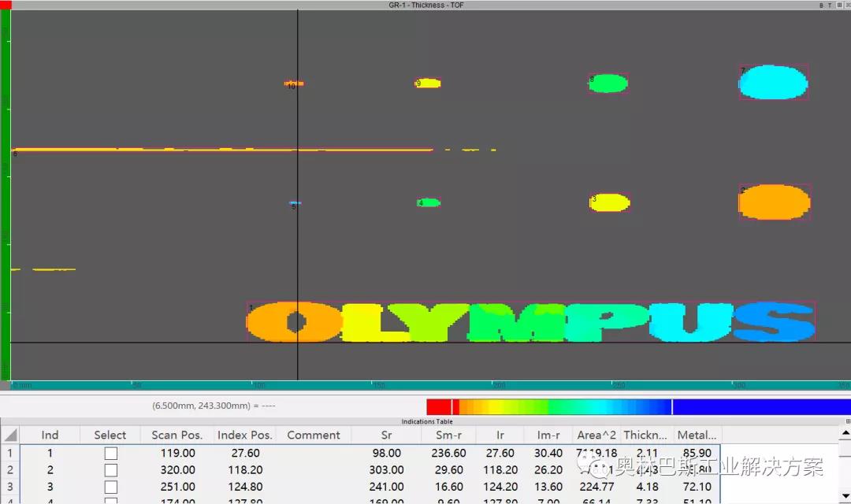The image size is (851, 504).
Task: Click Sm-r cell 29.60
Action: click(449, 470)
